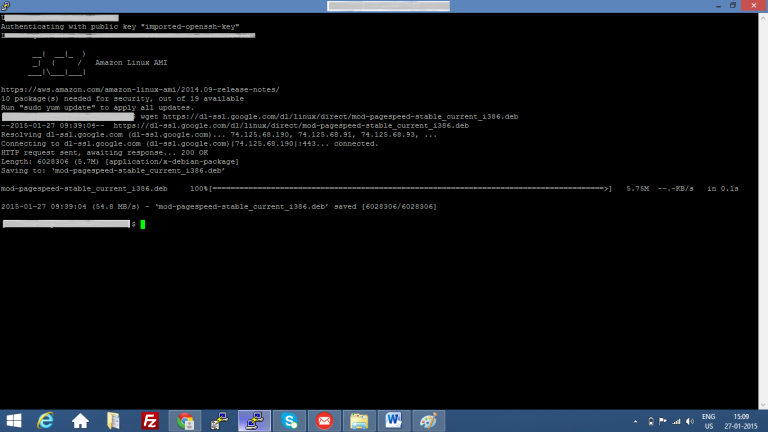
Task: Open the house-shaped Home icon on taskbar
Action: [80, 420]
